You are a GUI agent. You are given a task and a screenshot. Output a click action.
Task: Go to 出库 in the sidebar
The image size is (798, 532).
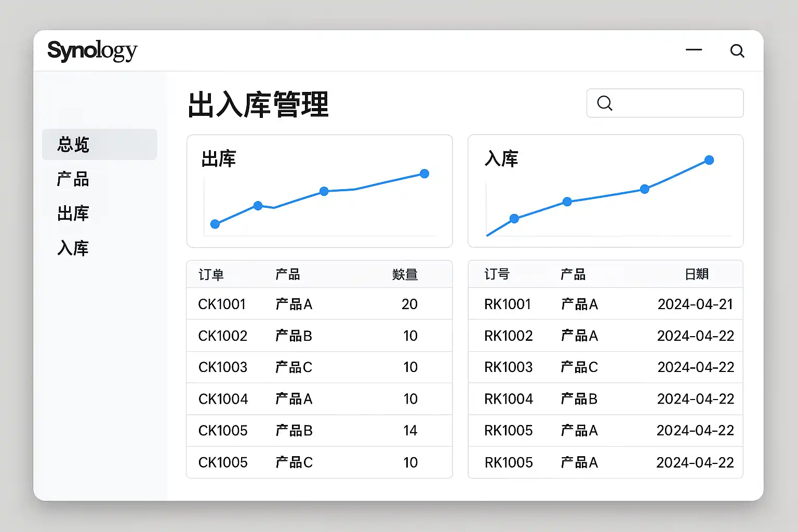(x=73, y=214)
